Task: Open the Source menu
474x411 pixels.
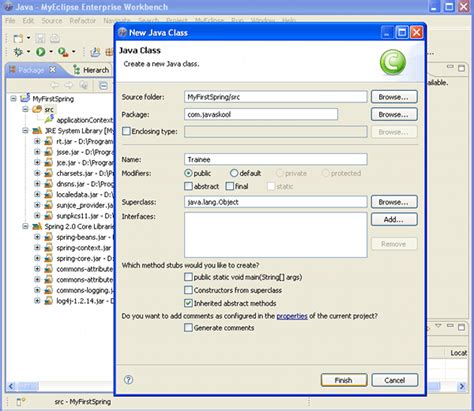Action: pyautogui.click(x=52, y=21)
